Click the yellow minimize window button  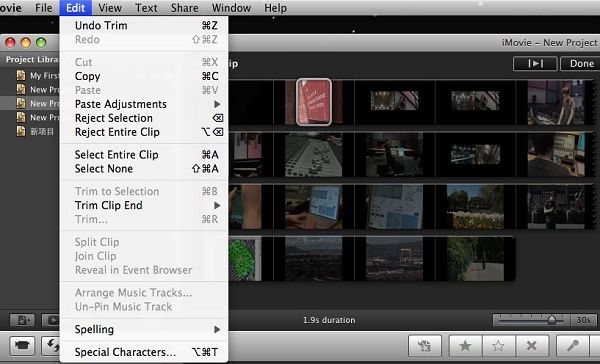[x=26, y=42]
